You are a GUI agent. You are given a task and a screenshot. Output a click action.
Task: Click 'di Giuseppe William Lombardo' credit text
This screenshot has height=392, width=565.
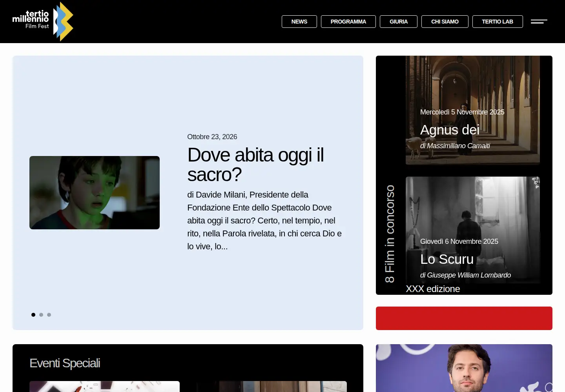(x=465, y=275)
